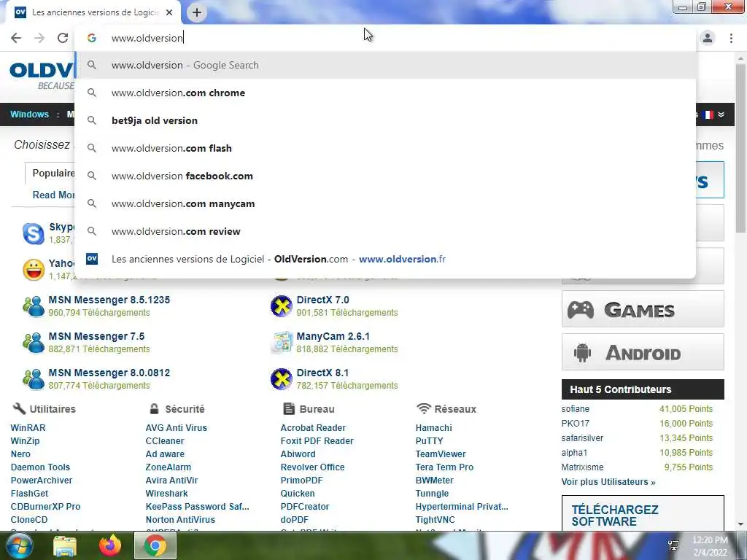Click MSN Messenger 8.0.0812 icon
747x560 pixels.
point(34,378)
